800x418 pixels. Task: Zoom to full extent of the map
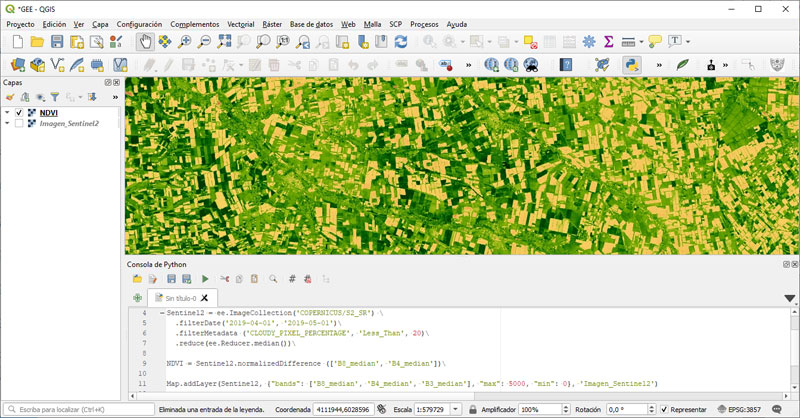pos(224,42)
